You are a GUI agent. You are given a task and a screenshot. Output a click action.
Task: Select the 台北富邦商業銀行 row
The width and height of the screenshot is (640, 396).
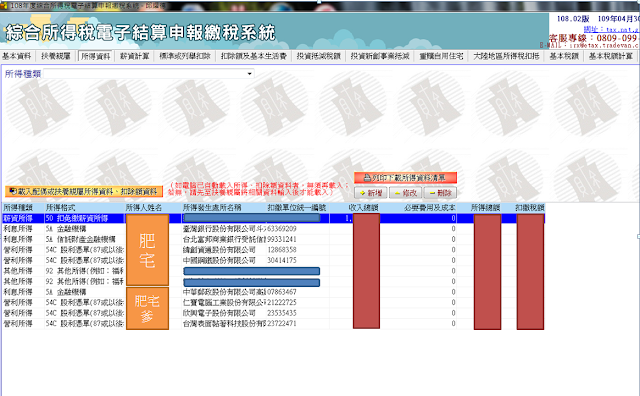coord(273,239)
